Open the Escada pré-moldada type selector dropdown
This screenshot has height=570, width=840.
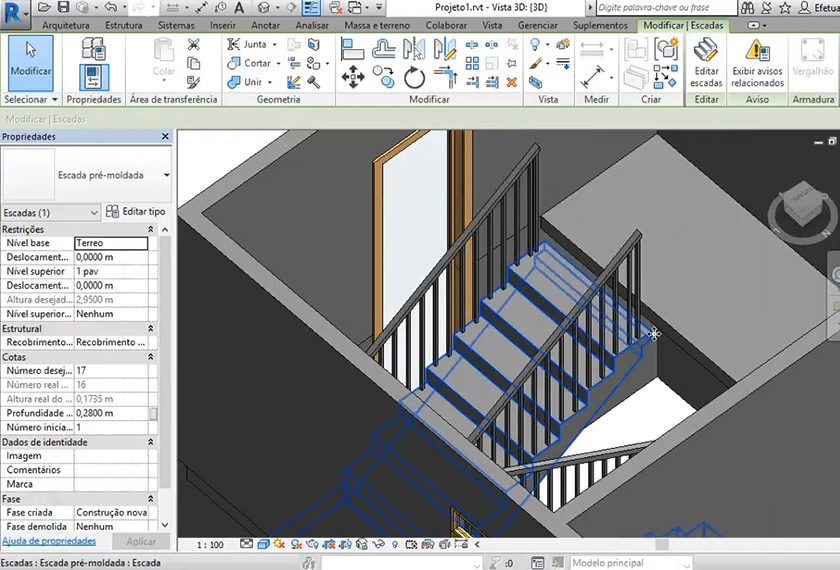[165, 175]
